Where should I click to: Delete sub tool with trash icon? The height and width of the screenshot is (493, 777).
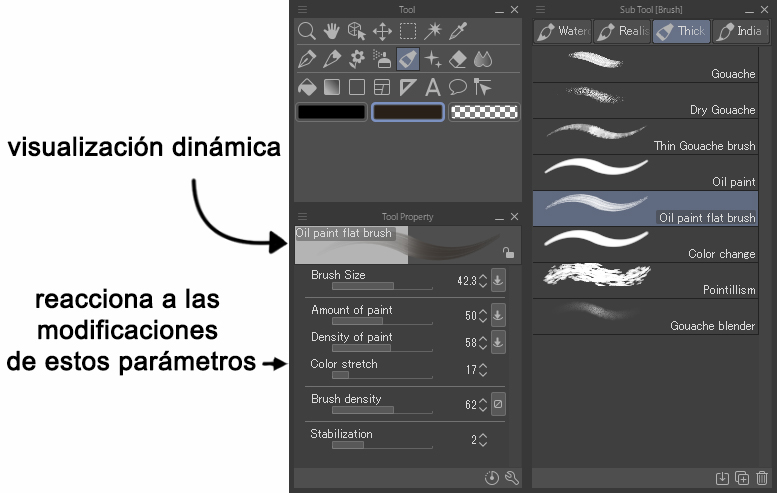coord(762,479)
